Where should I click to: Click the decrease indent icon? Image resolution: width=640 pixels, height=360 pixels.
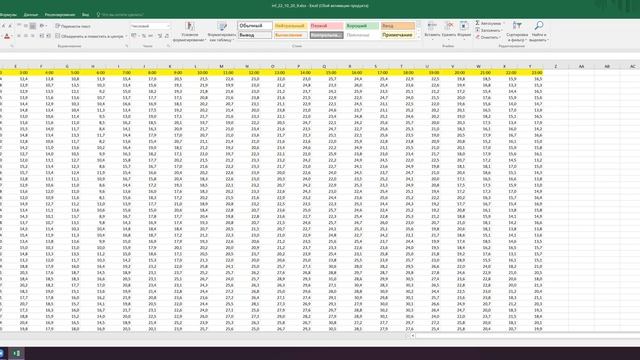(42, 36)
